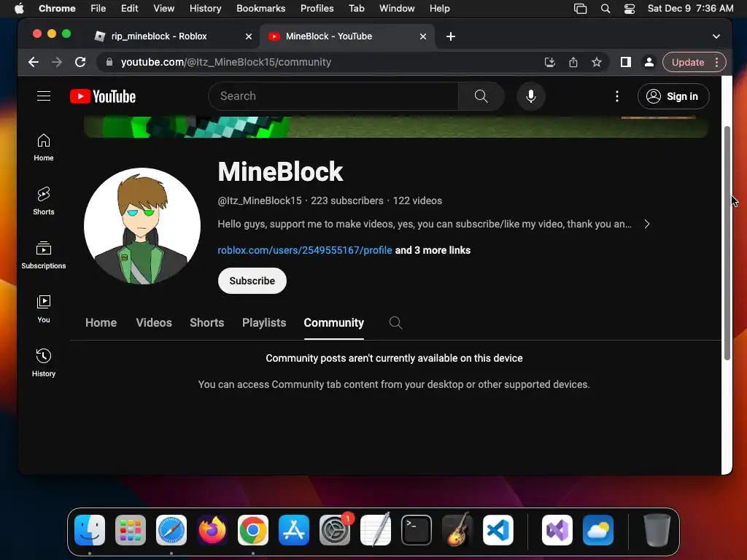Click the search magnifier button

(x=481, y=96)
